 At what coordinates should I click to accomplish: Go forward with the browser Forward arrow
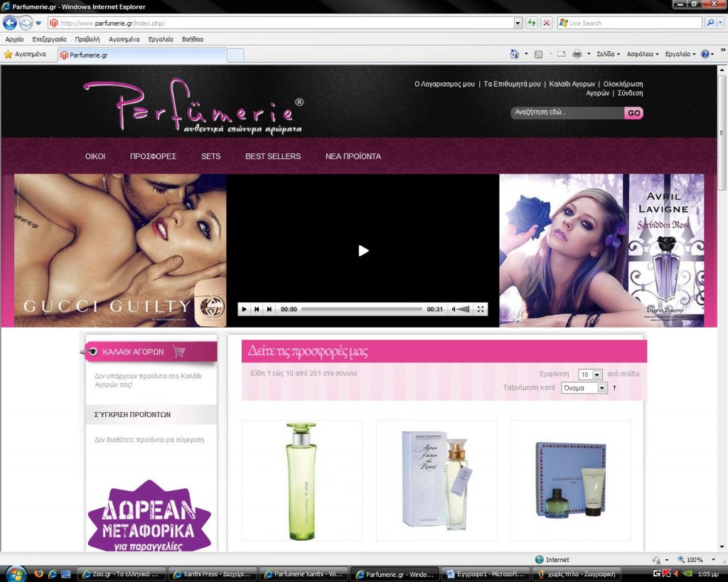coord(26,23)
